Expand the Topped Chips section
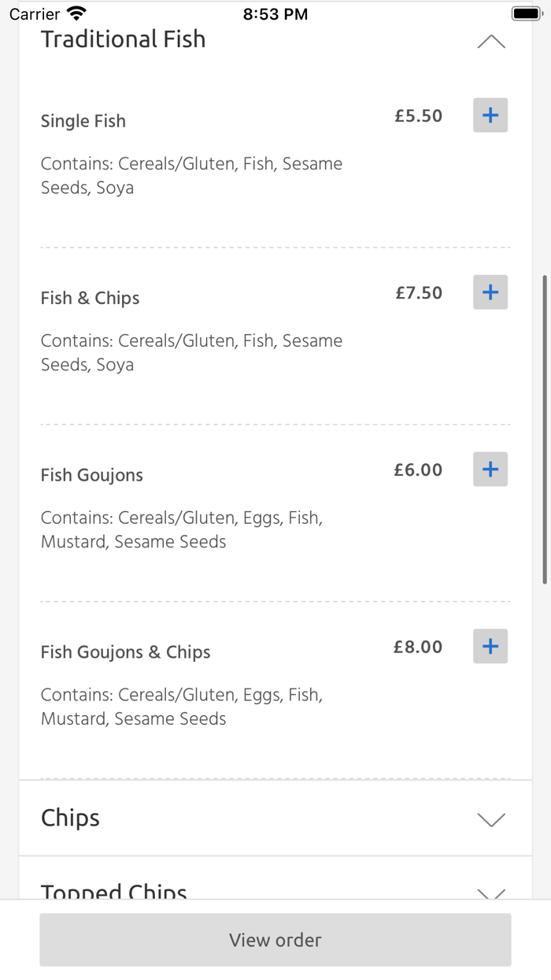This screenshot has height=980, width=551. click(491, 893)
